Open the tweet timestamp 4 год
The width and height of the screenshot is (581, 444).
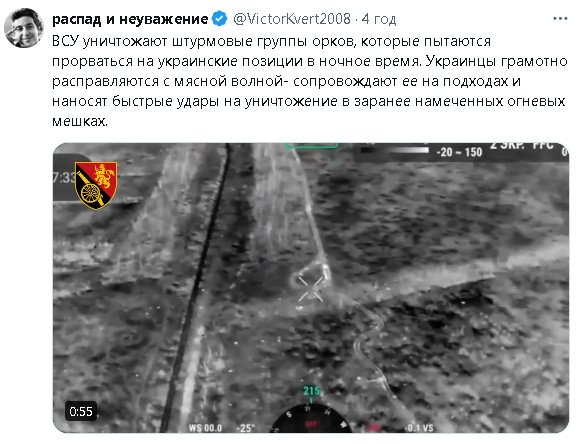[x=379, y=19]
